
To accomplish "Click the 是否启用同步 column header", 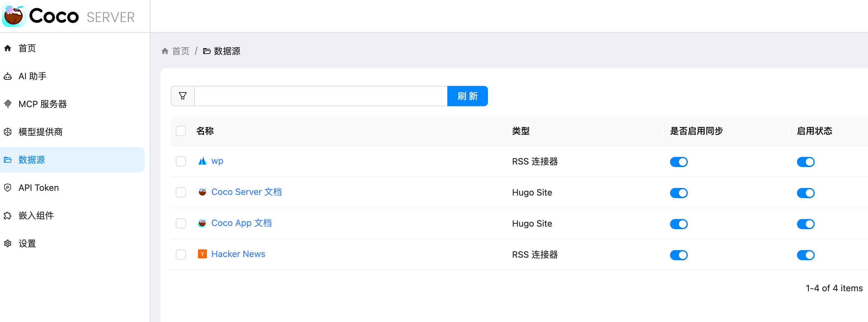I will (696, 131).
